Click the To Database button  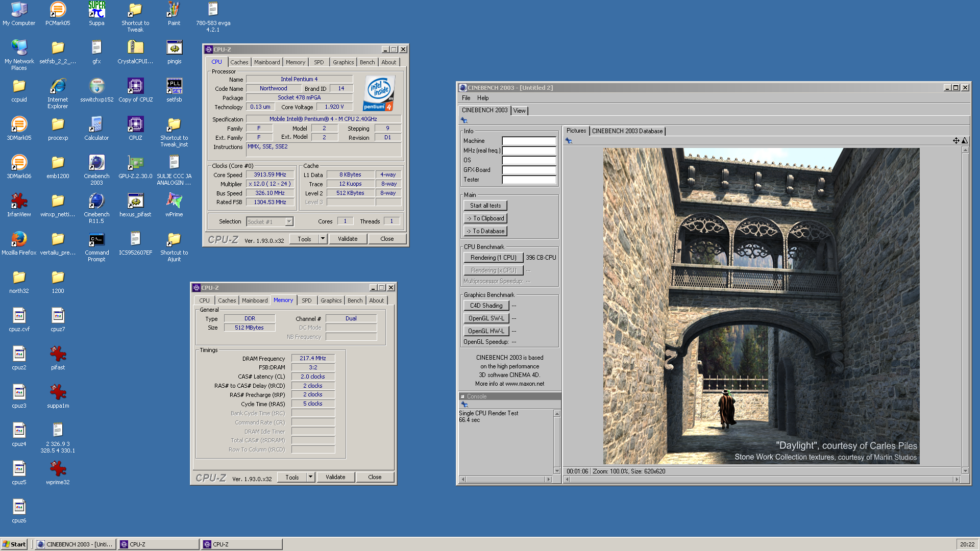[x=485, y=231]
